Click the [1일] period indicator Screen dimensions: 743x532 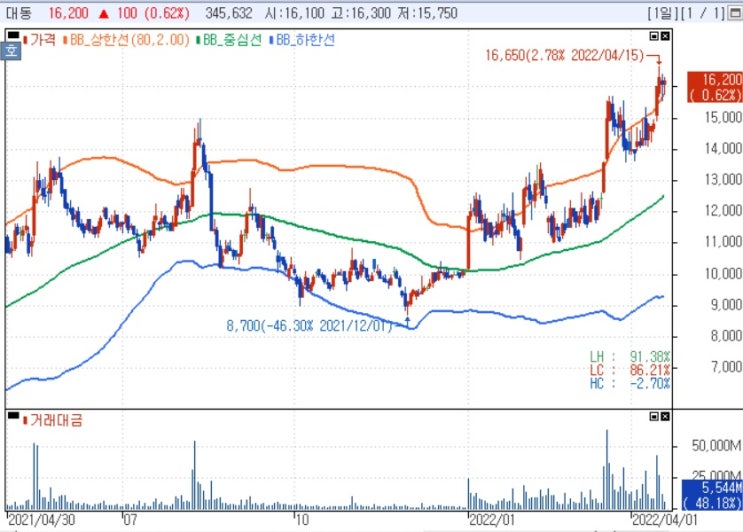click(x=663, y=13)
